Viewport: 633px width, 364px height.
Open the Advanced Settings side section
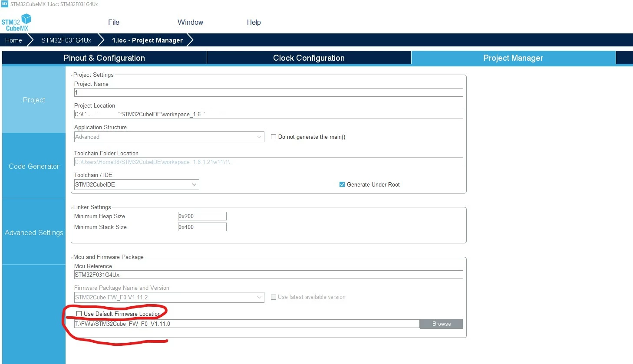coord(34,233)
